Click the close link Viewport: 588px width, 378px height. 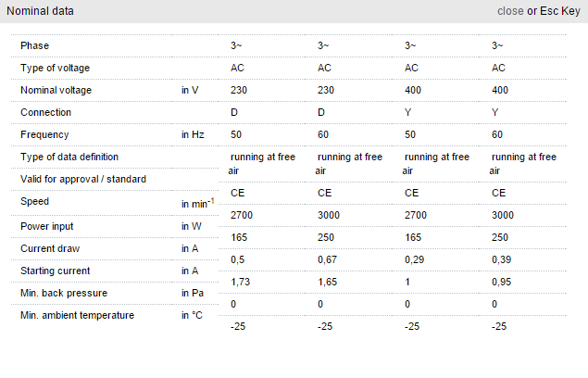coord(510,11)
